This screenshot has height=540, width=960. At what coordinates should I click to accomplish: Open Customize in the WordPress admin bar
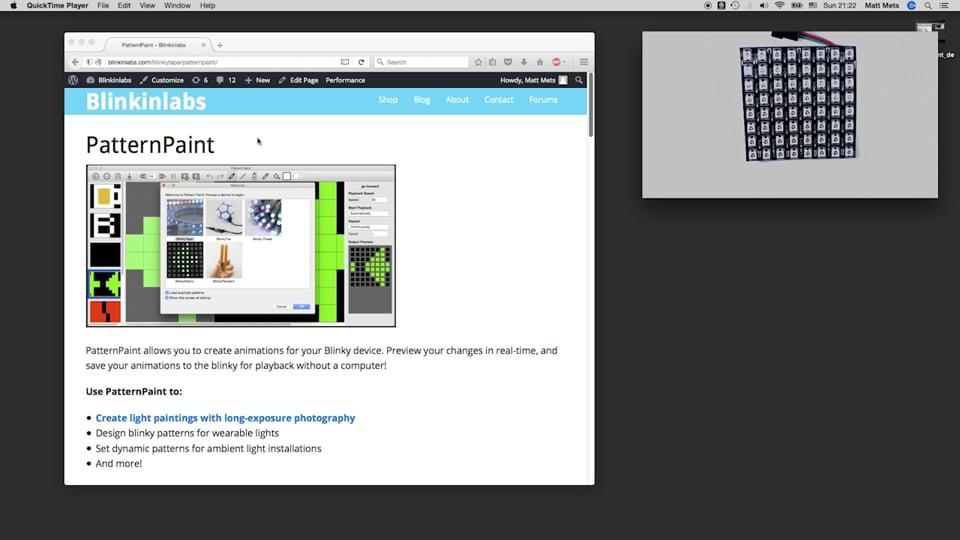(x=162, y=80)
